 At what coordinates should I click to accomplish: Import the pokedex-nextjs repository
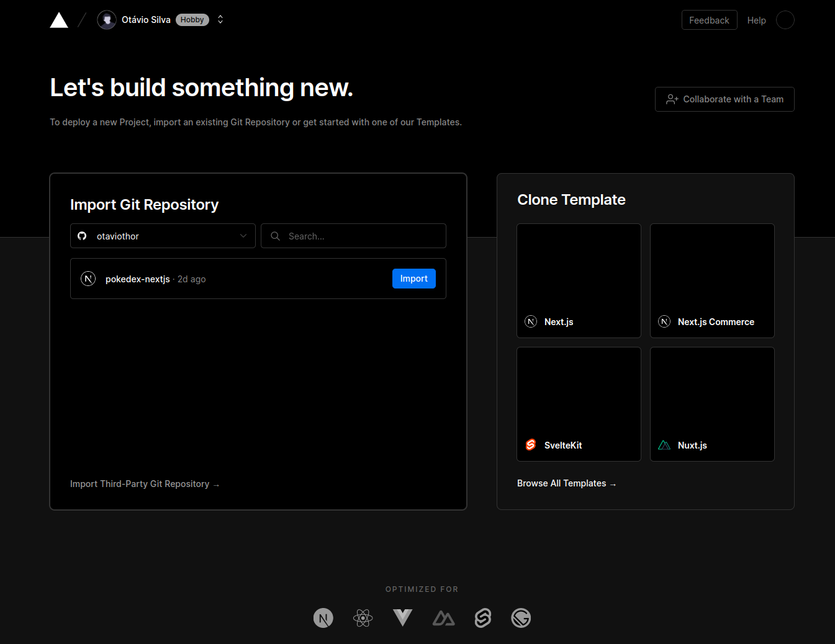coord(414,279)
